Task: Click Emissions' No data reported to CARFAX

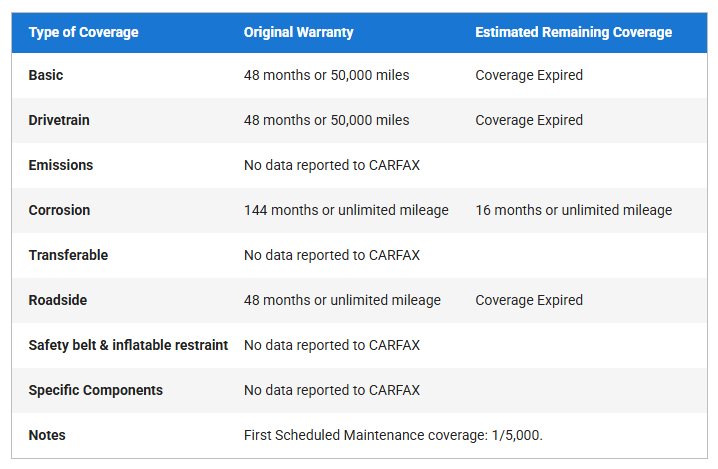Action: pyautogui.click(x=332, y=165)
